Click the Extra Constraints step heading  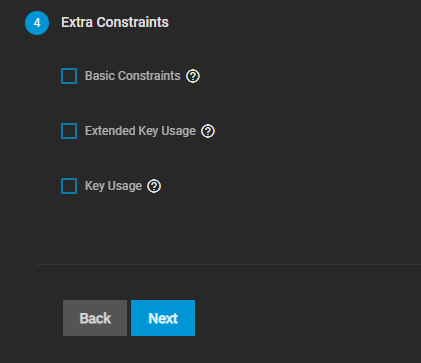click(x=115, y=22)
